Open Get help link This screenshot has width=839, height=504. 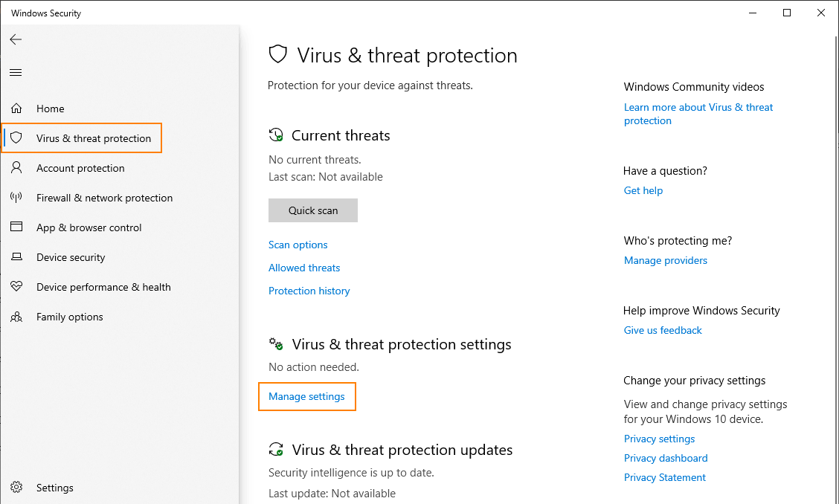643,190
